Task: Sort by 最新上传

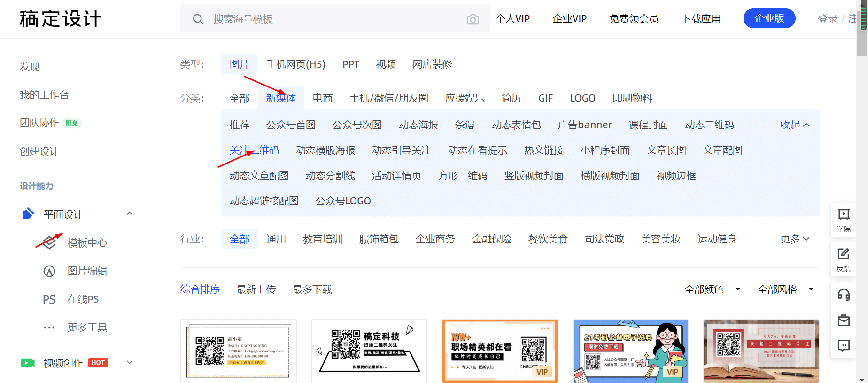Action: (x=256, y=289)
